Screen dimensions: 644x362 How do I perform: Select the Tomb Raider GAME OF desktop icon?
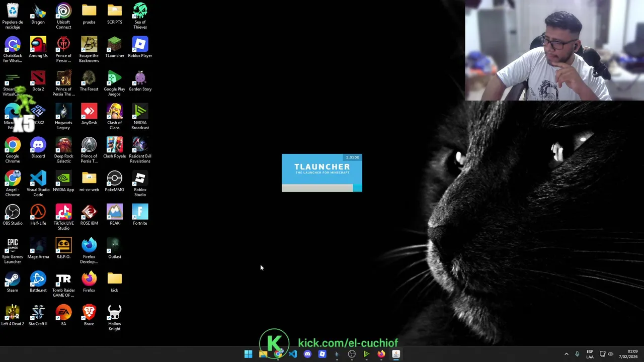click(63, 285)
